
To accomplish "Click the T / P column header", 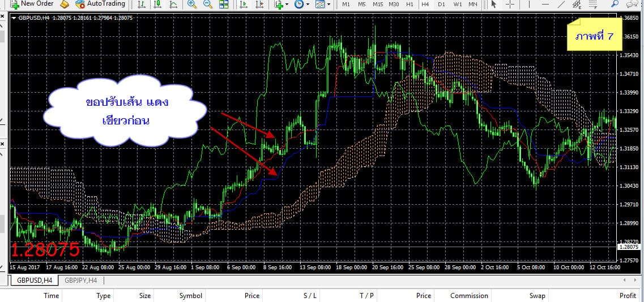I will [367, 295].
